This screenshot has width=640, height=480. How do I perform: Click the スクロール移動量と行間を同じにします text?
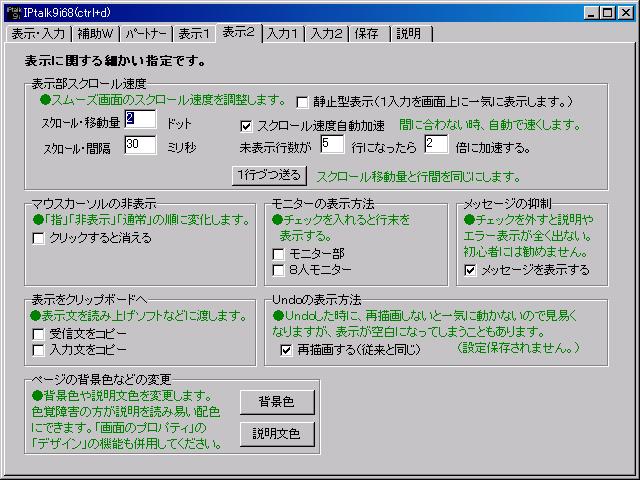[x=419, y=177]
